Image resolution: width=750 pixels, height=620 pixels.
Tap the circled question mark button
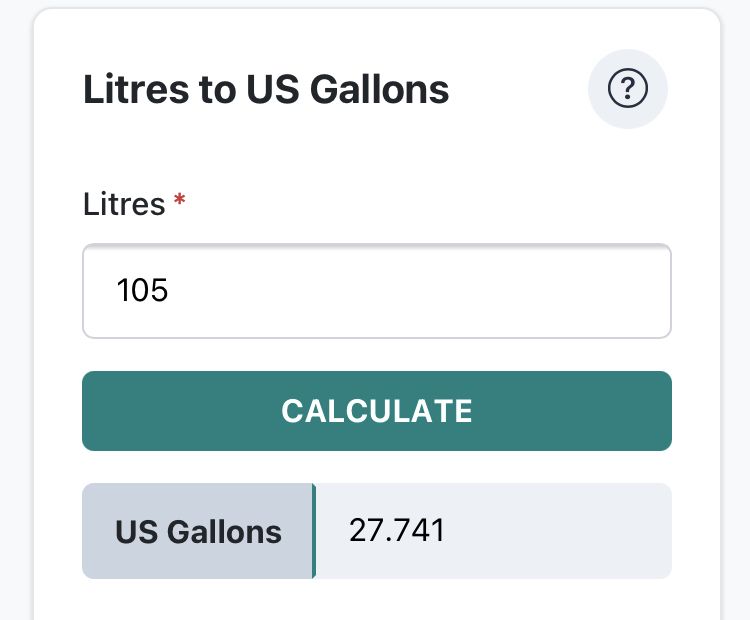[627, 90]
